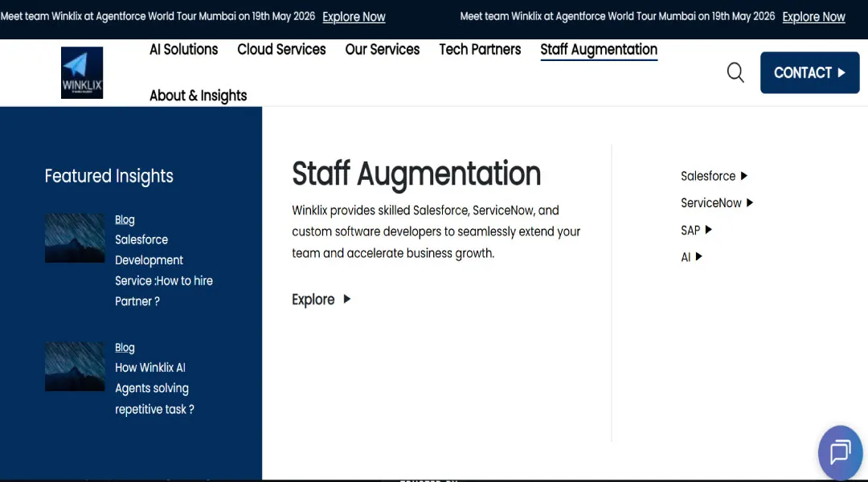Click the first 'Meet team Winklix at Agentforce World Tour' banner text
This screenshot has width=868, height=482.
point(158,17)
